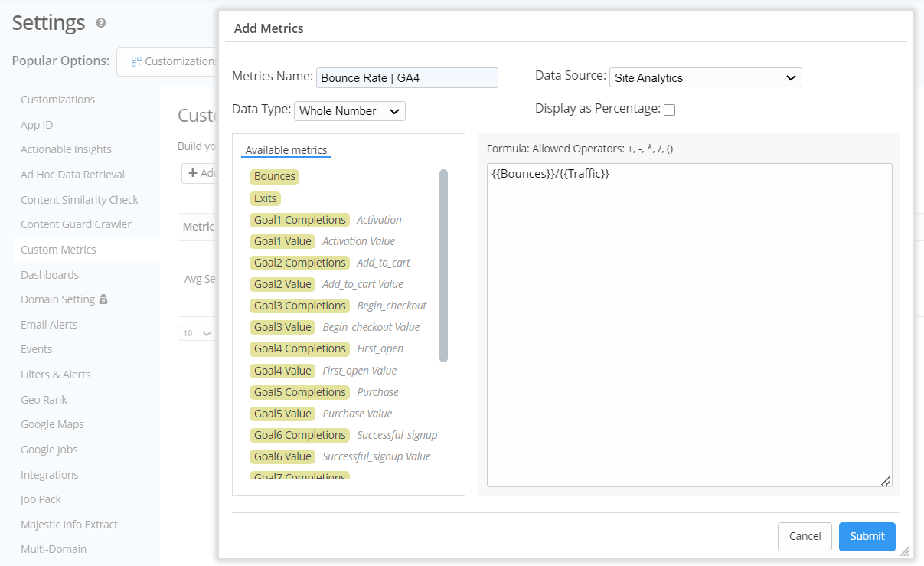Enable the Display as Percentage checkbox
The width and height of the screenshot is (924, 566).
669,110
